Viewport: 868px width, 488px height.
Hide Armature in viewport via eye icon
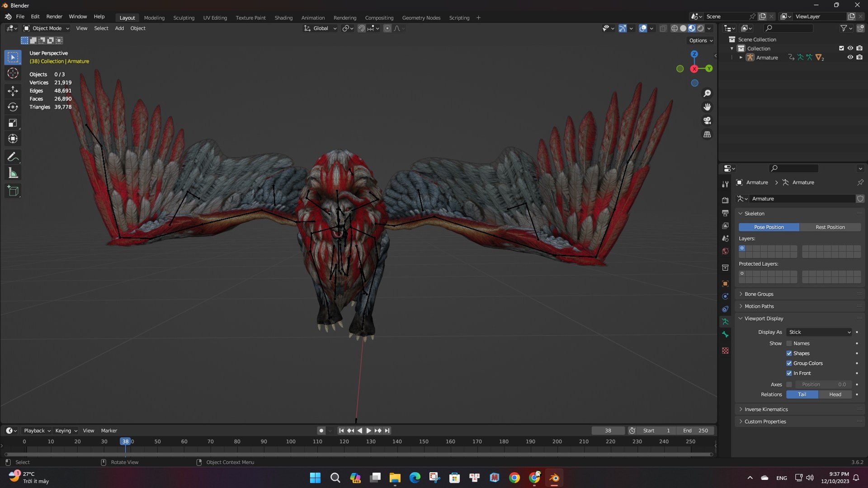point(850,57)
